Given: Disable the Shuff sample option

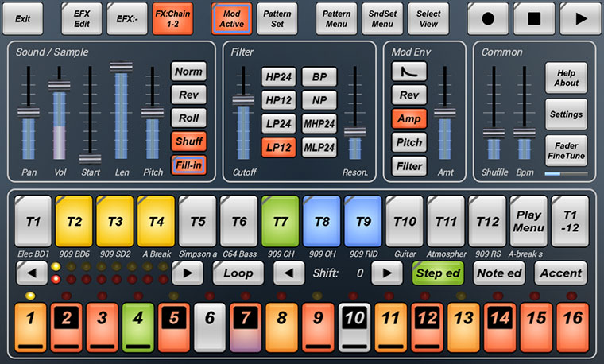Looking at the screenshot, I should click(x=188, y=141).
